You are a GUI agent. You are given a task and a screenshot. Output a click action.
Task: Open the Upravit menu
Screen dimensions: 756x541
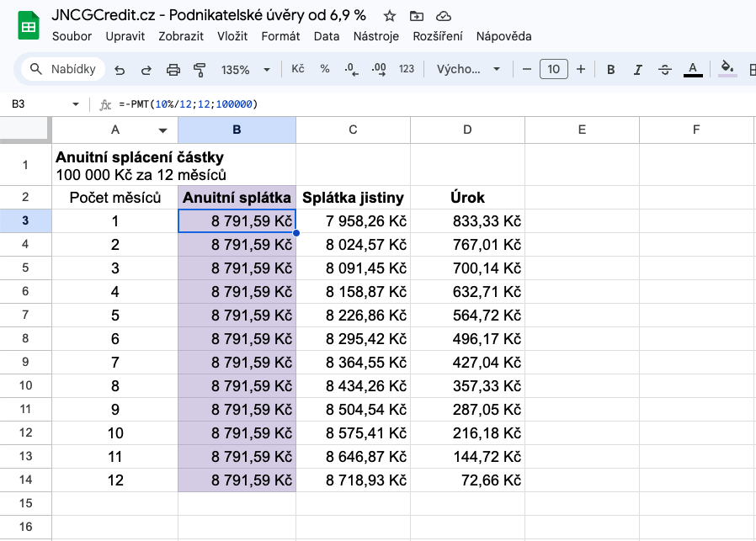(125, 37)
